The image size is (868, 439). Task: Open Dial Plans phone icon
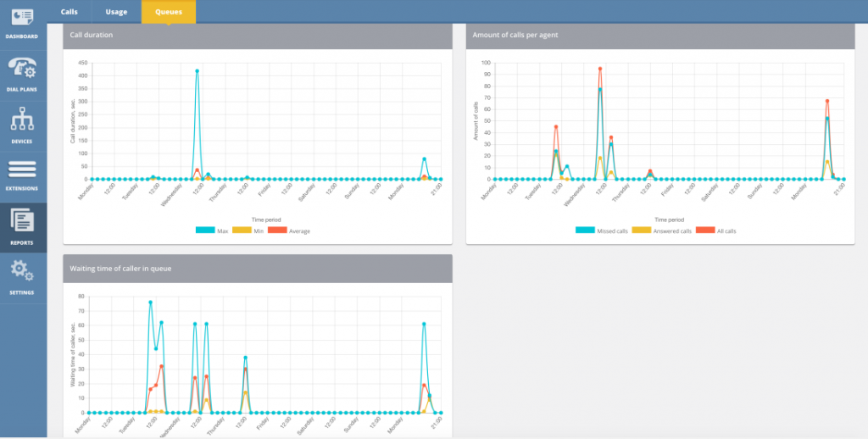tap(23, 68)
